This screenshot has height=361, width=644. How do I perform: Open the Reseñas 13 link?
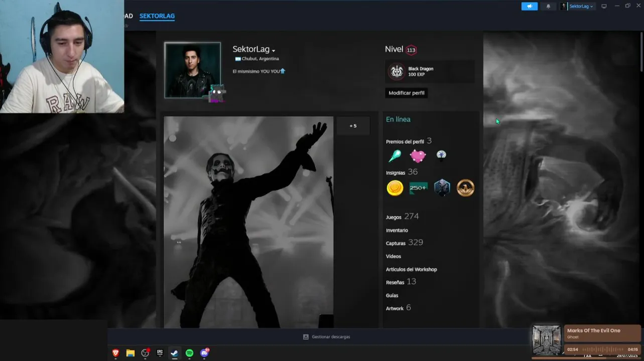401,282
